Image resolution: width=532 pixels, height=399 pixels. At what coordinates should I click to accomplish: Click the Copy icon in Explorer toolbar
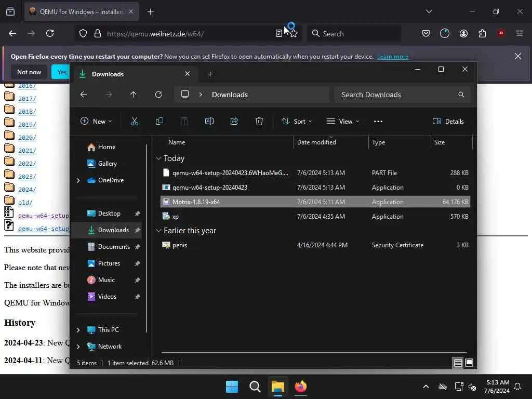[159, 121]
